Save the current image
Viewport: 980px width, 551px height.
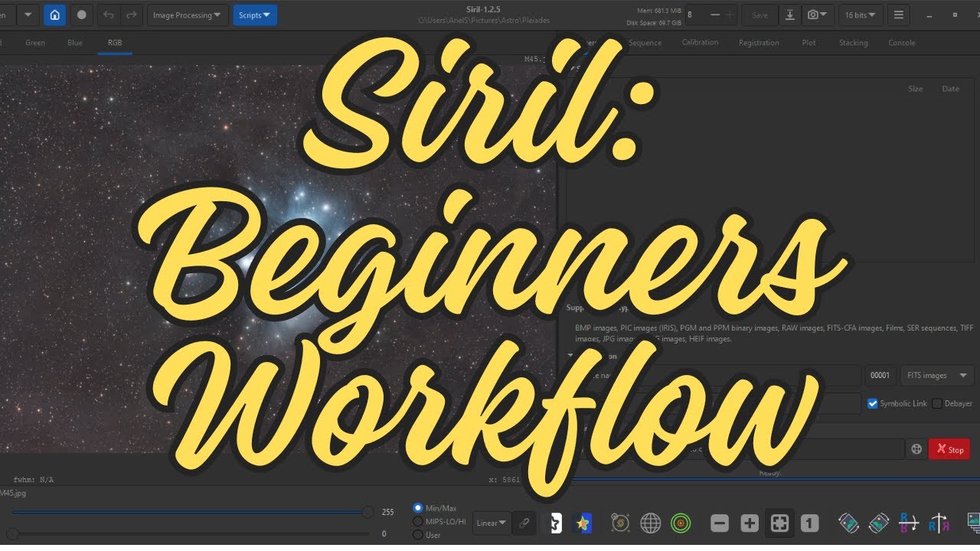tap(759, 15)
